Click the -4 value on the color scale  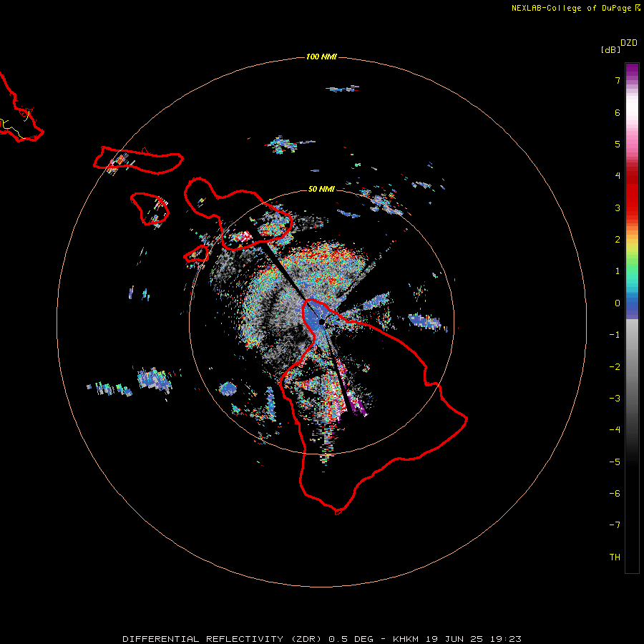click(x=615, y=429)
